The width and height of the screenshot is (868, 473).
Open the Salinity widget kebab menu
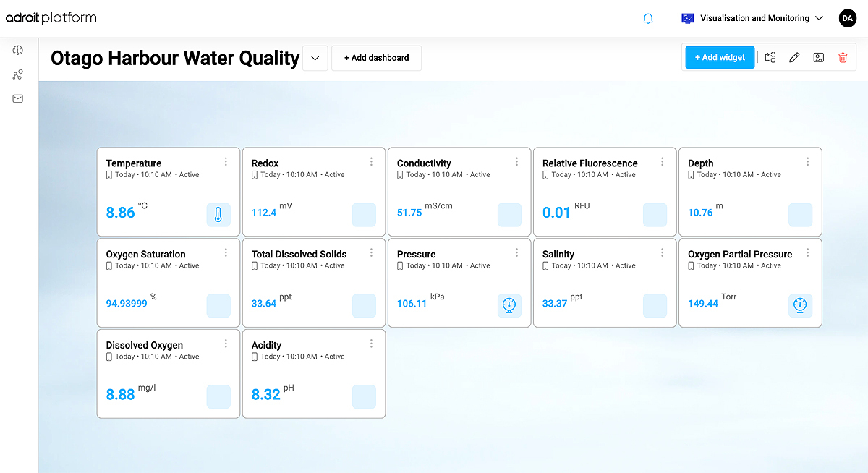(x=662, y=253)
